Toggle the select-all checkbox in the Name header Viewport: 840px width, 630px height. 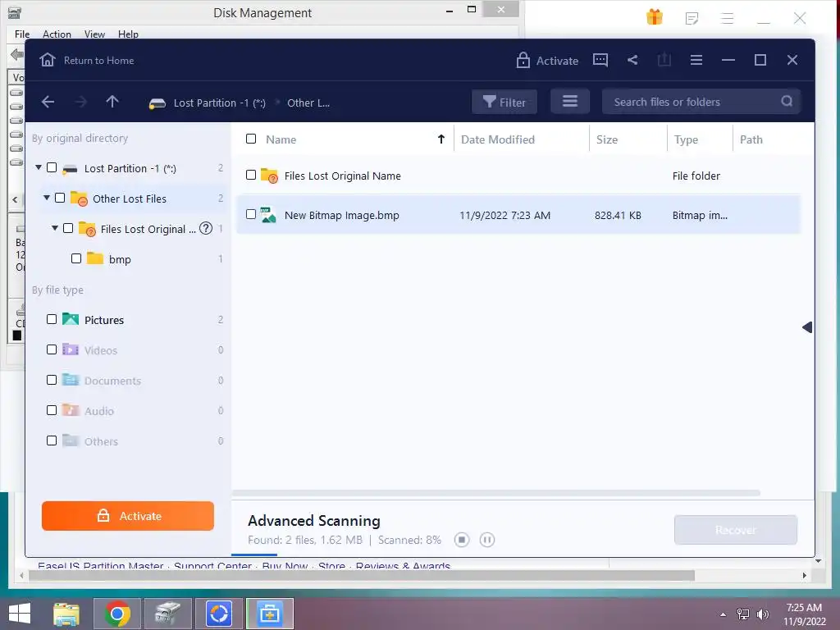click(251, 139)
